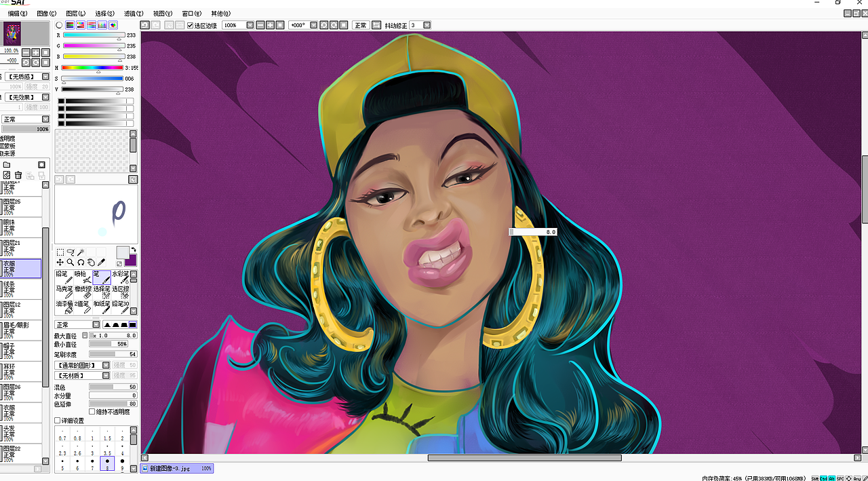Select the hand pan tool
The image size is (868, 481).
[x=91, y=262]
